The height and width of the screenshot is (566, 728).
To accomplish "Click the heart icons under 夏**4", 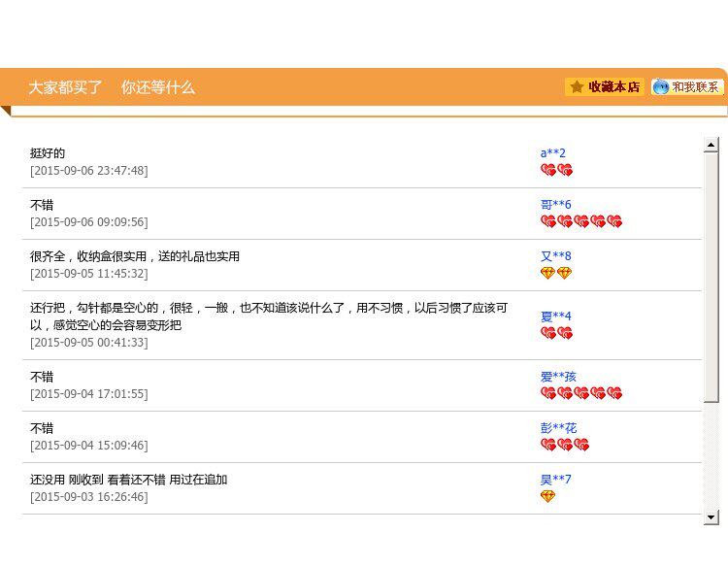I will tap(556, 333).
